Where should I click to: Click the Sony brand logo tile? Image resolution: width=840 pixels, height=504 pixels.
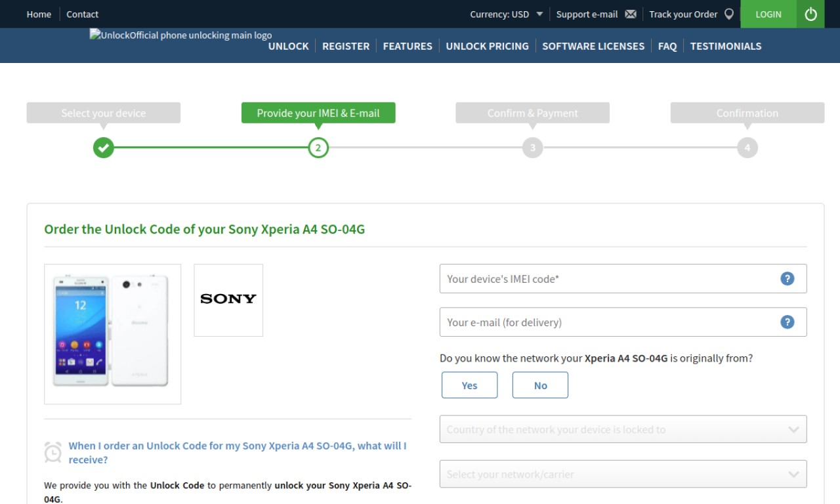pos(228,300)
